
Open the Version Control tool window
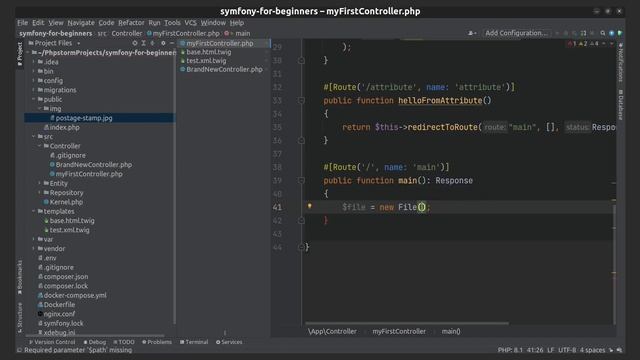(x=52, y=342)
